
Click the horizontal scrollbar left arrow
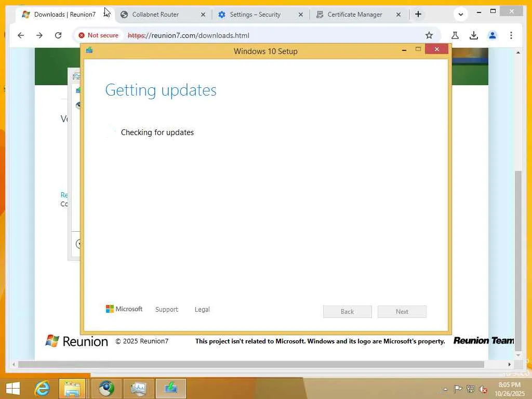coord(14,364)
